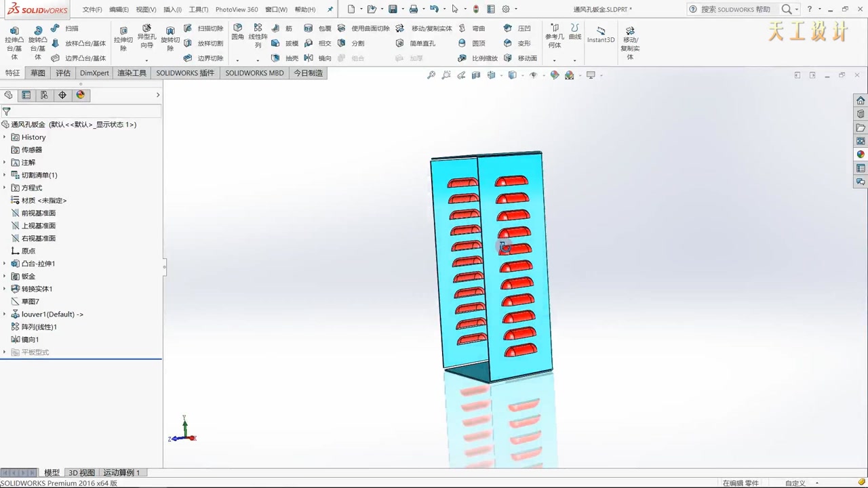Click the 搜索 SOLIDWORKS 帮助 search field

tap(735, 9)
